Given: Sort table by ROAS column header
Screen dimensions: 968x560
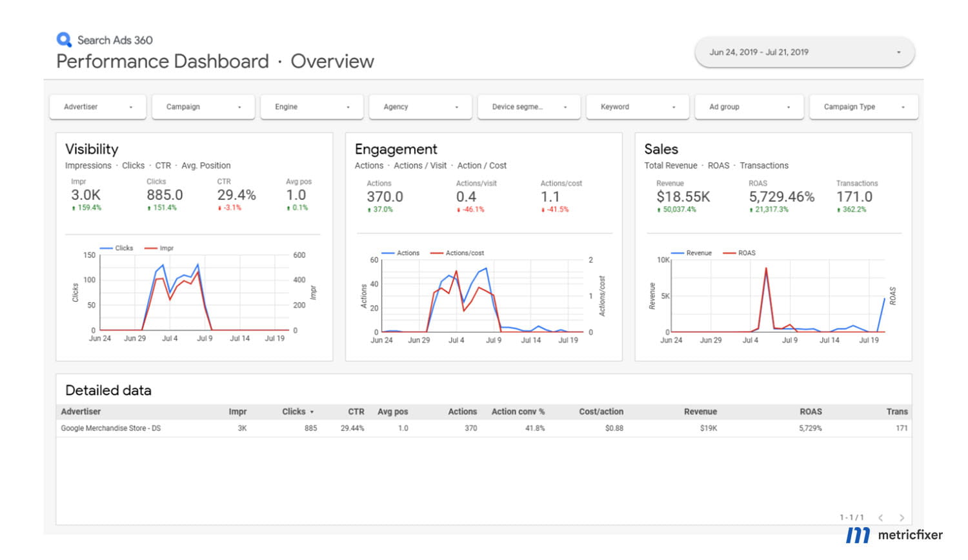Looking at the screenshot, I should 811,412.
